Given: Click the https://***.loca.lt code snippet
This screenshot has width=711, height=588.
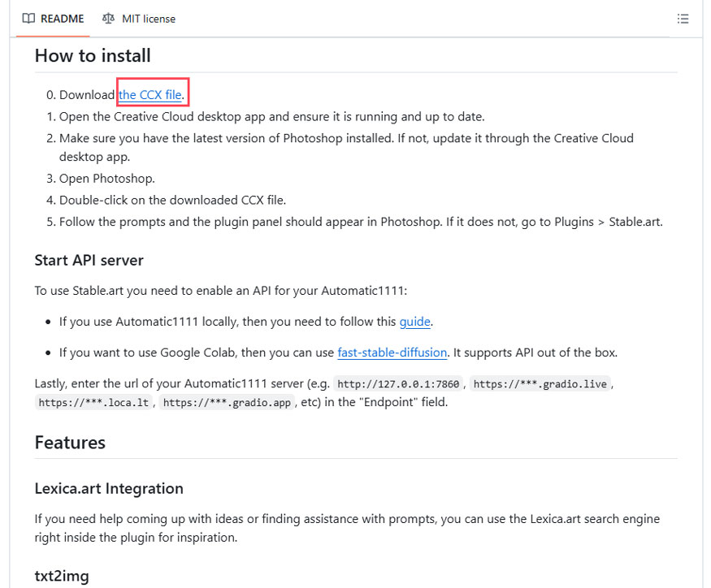Looking at the screenshot, I should [x=94, y=403].
